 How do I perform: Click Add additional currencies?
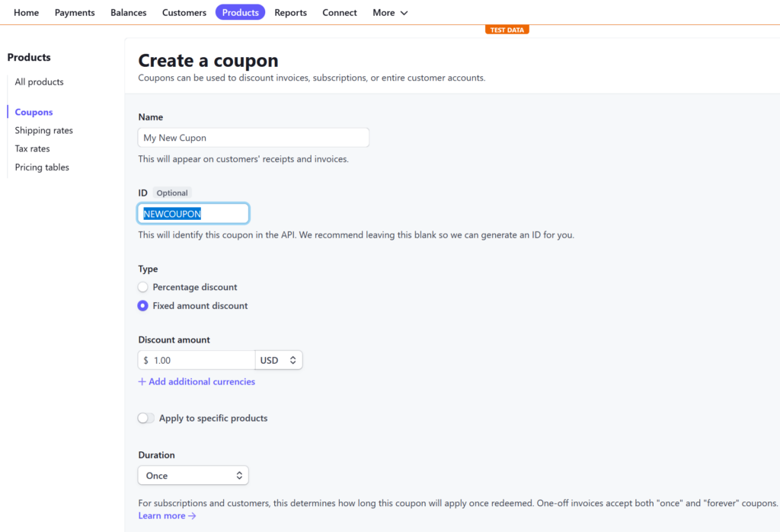click(197, 381)
